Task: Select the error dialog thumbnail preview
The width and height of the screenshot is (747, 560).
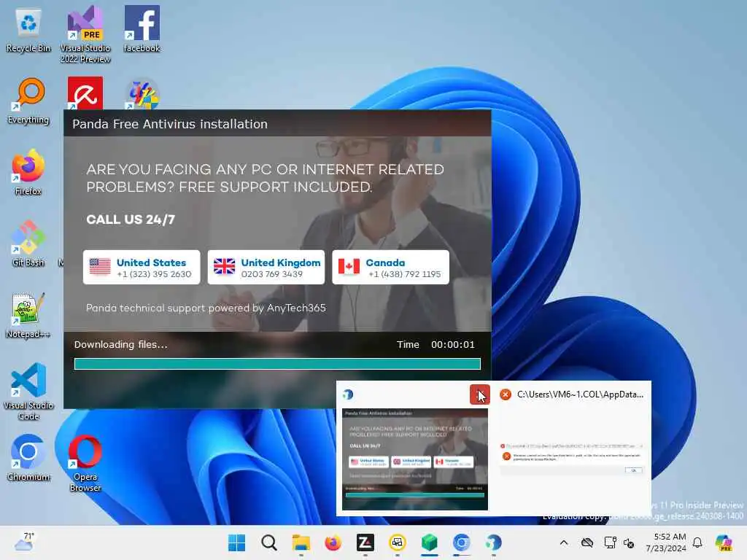Action: (x=573, y=459)
